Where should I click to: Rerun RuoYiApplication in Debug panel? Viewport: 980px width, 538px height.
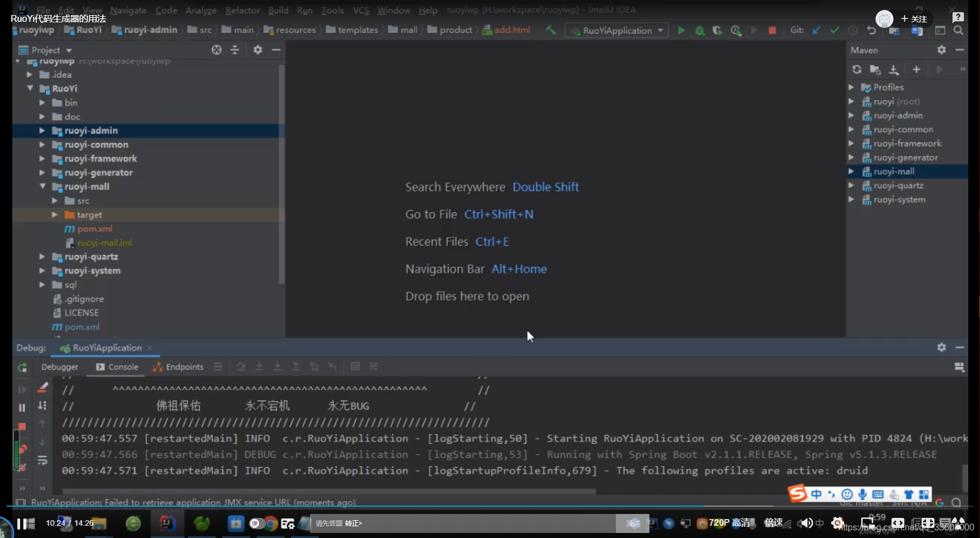22,368
